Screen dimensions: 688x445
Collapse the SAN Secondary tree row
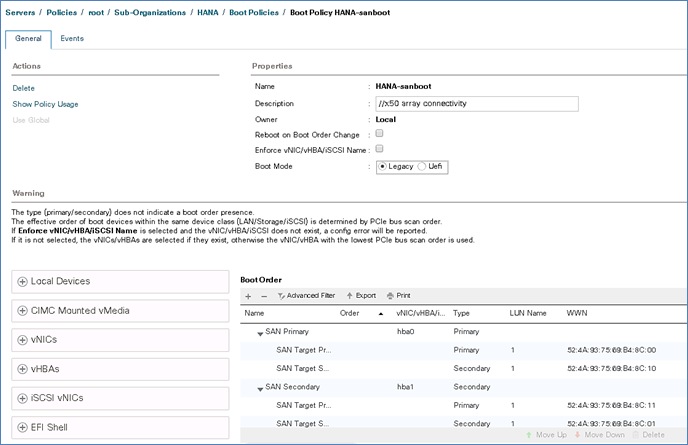pyautogui.click(x=260, y=389)
